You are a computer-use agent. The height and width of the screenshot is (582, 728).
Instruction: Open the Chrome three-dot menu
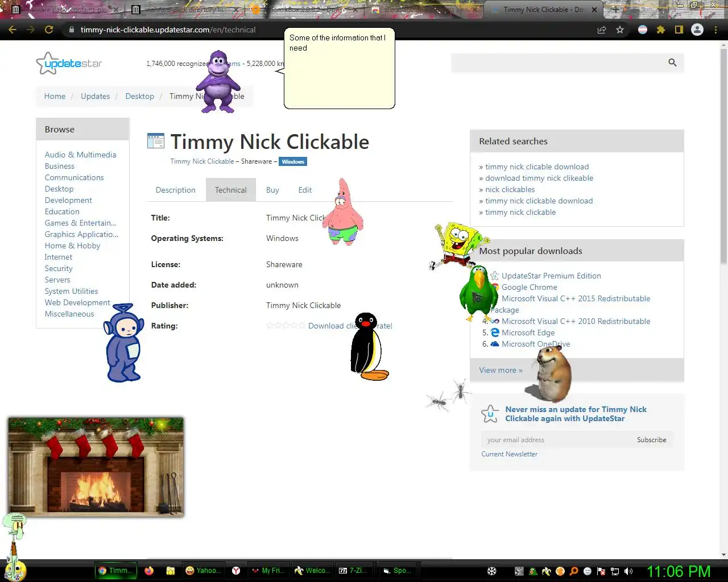[715, 30]
